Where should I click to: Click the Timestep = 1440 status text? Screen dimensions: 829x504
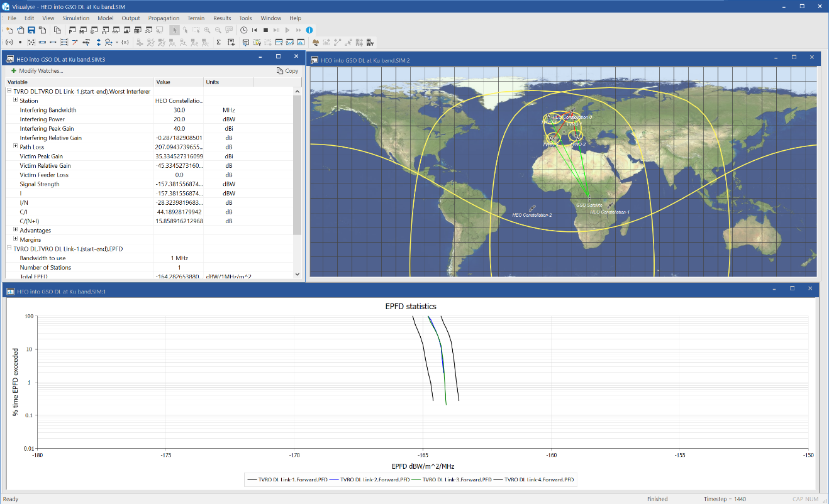point(725,499)
